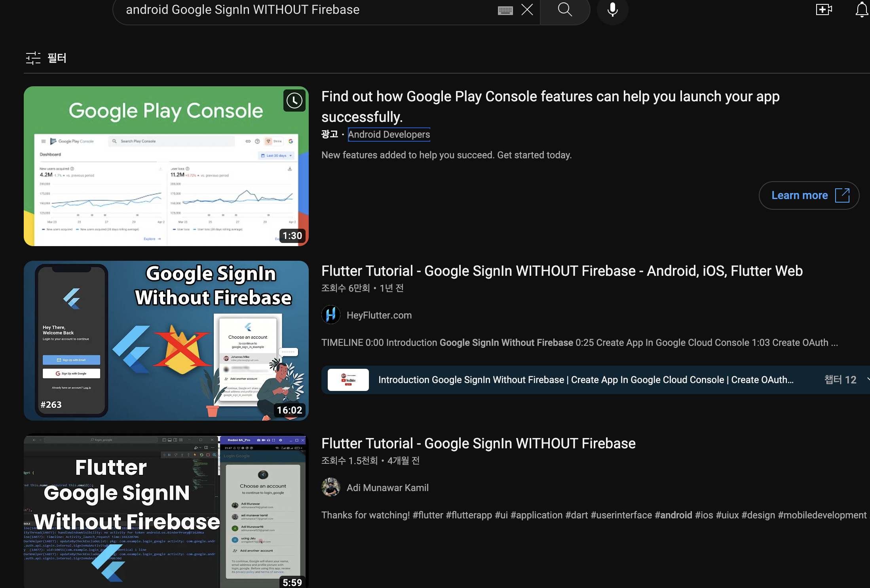This screenshot has width=870, height=588.
Task: Click the Learn more button
Action: click(809, 195)
